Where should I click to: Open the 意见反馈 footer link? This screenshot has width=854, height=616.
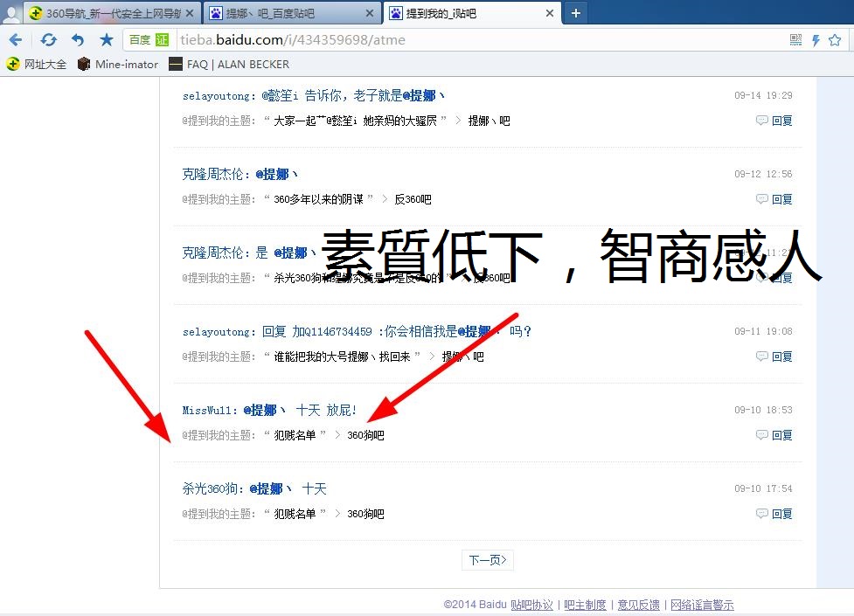tap(638, 605)
